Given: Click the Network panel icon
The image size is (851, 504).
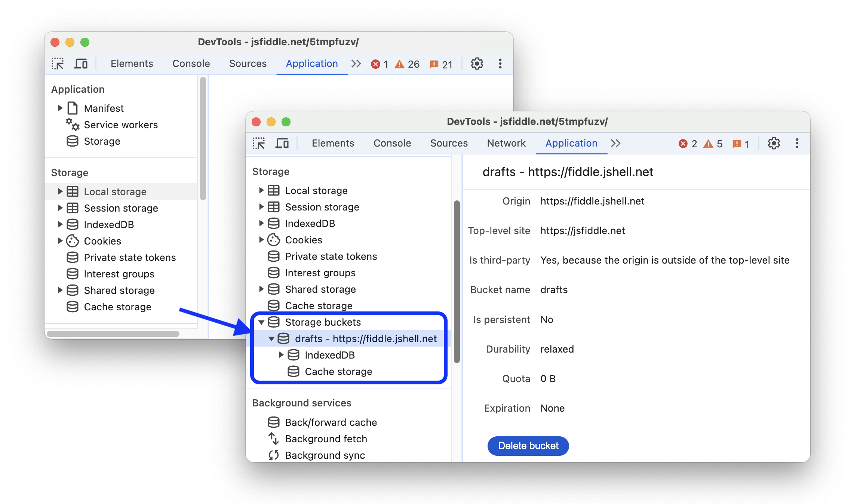Looking at the screenshot, I should tap(506, 143).
